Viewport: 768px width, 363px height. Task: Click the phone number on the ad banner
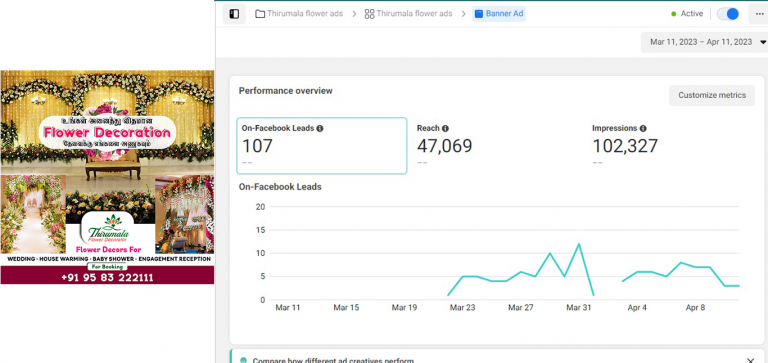107,277
